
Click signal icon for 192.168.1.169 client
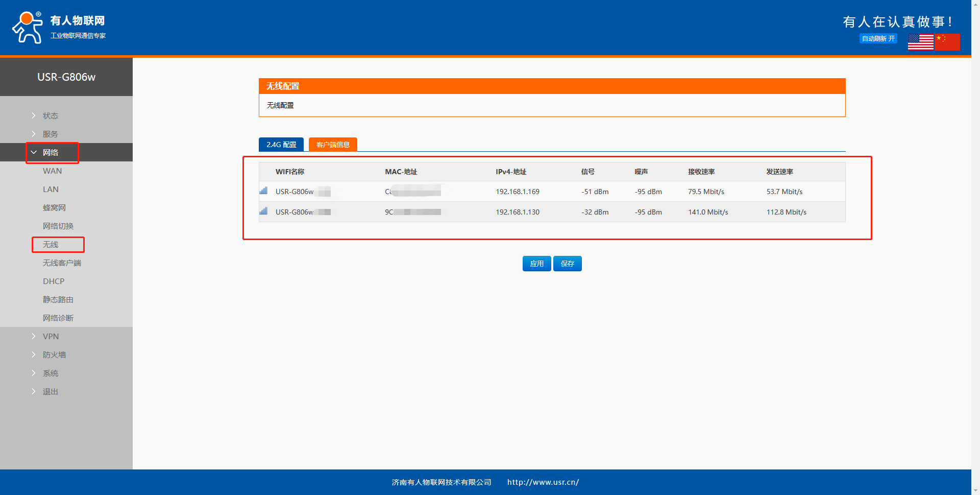263,191
